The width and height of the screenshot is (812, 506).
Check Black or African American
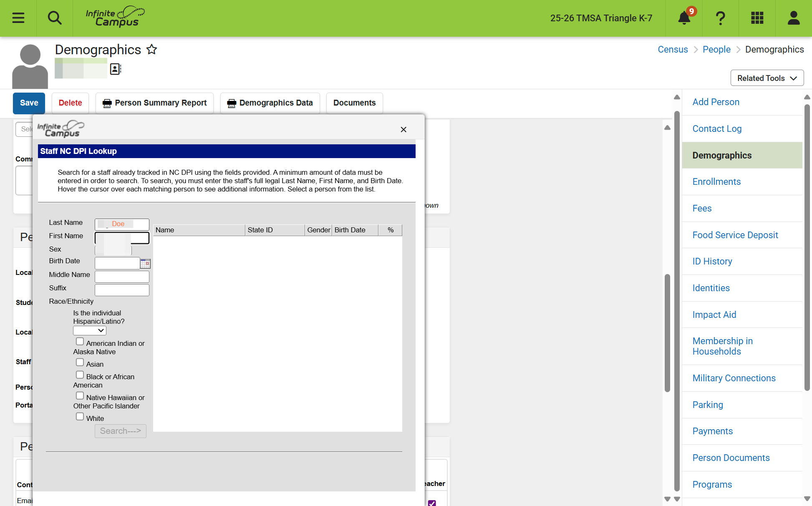coord(80,375)
